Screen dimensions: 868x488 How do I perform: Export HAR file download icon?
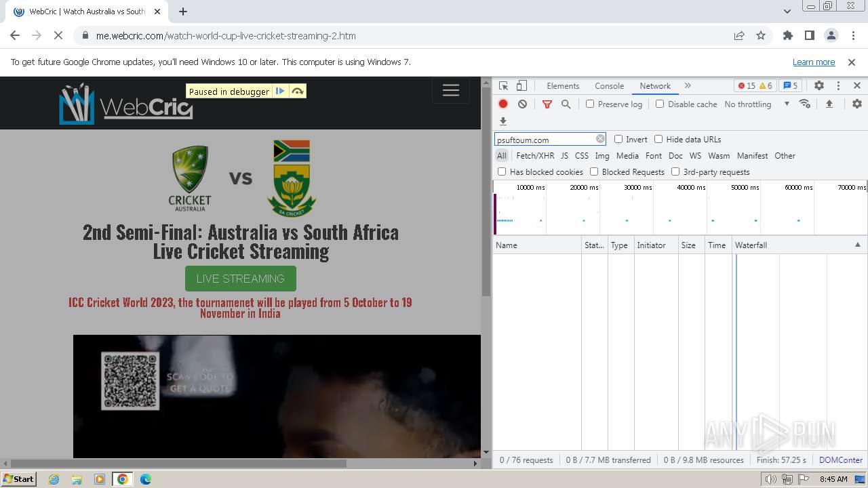[503, 121]
